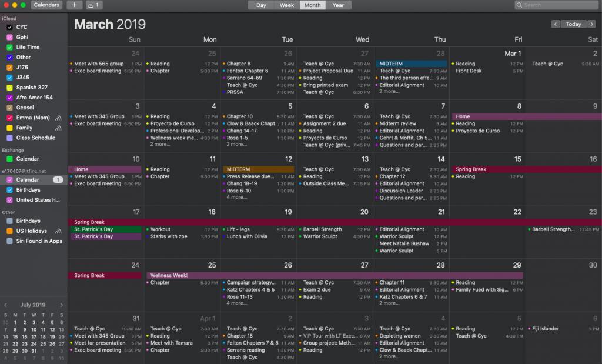Click mini calendar previous month arrow
This screenshot has height=364, width=602.
click(x=6, y=305)
